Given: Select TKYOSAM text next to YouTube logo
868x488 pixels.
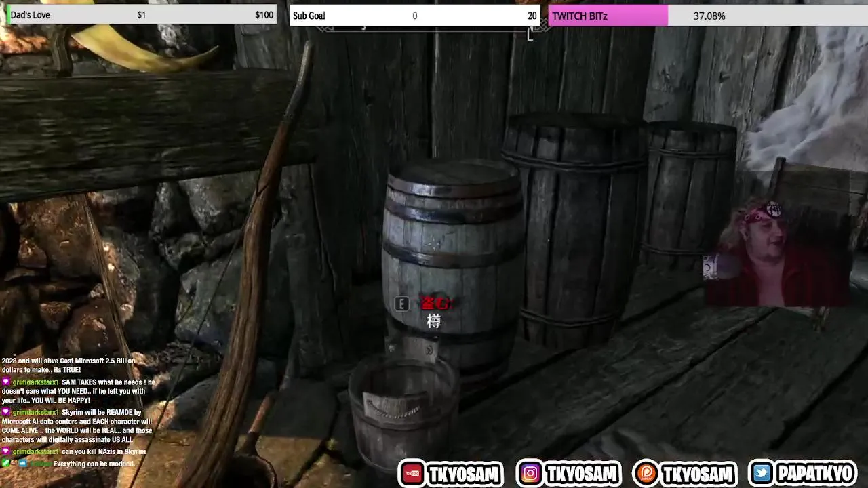Looking at the screenshot, I should point(463,474).
